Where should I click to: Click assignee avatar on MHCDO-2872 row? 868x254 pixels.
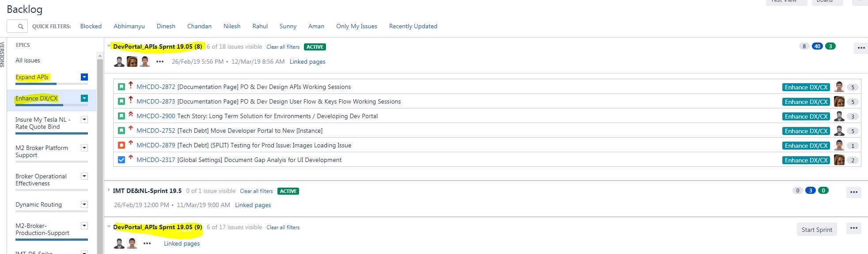[839, 87]
